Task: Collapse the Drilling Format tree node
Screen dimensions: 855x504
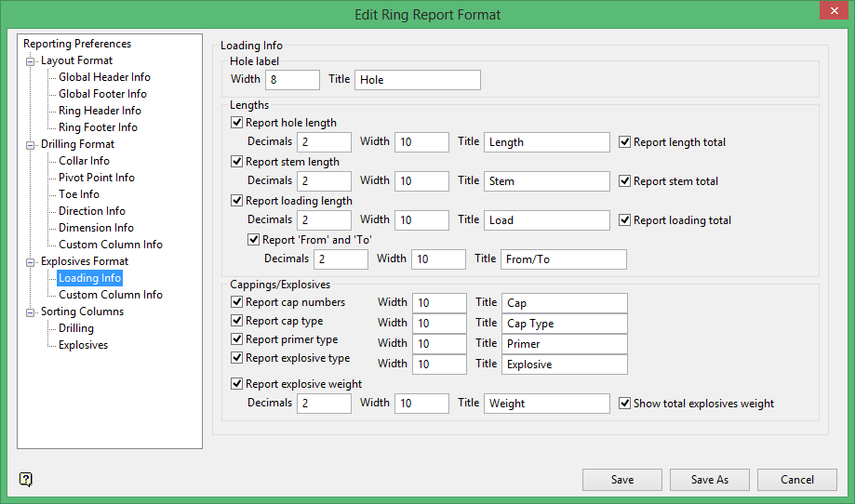Action: (30, 144)
